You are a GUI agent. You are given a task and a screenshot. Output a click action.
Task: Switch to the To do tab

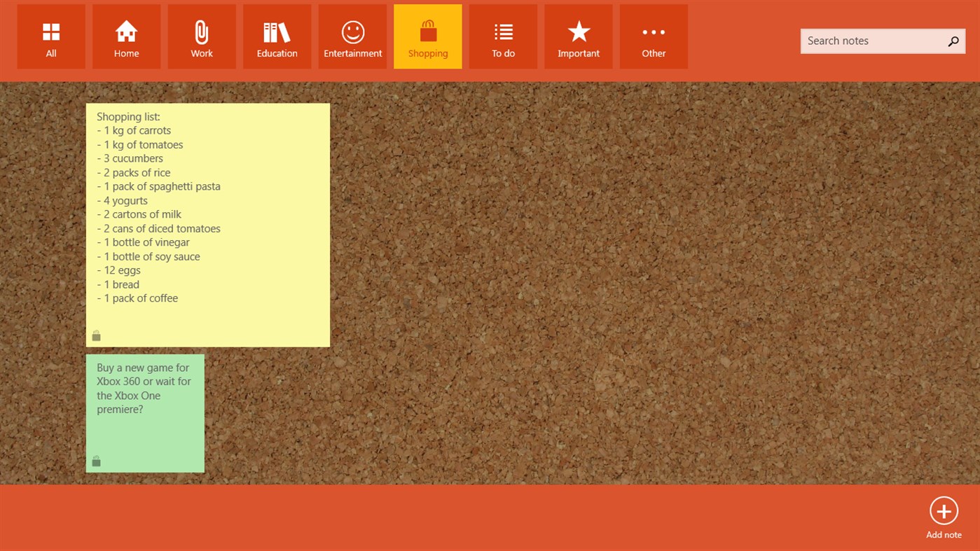503,36
